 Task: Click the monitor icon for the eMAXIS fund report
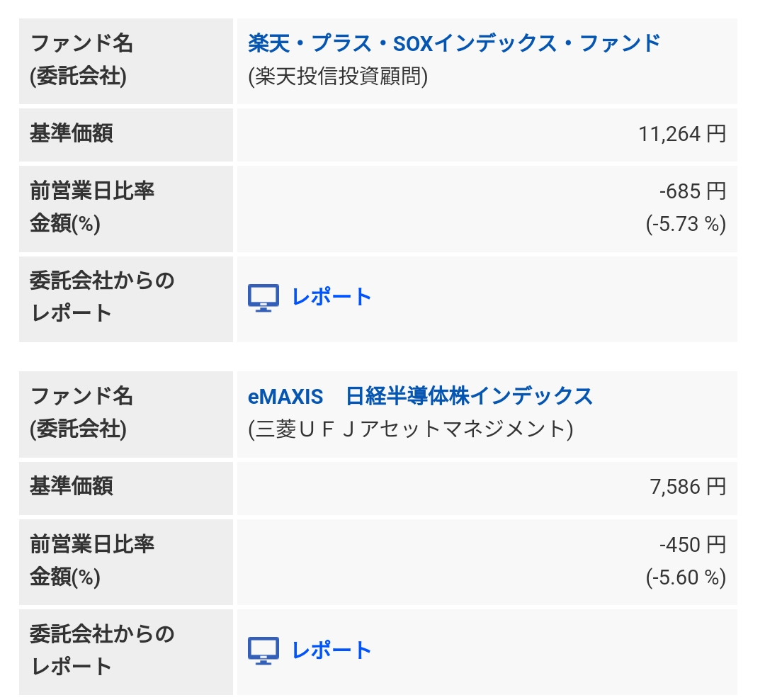263,650
